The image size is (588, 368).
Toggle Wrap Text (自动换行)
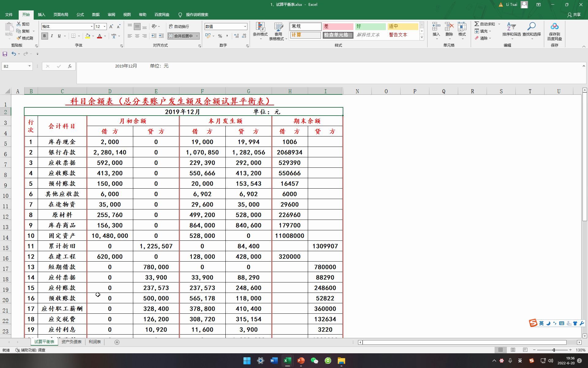(x=179, y=27)
